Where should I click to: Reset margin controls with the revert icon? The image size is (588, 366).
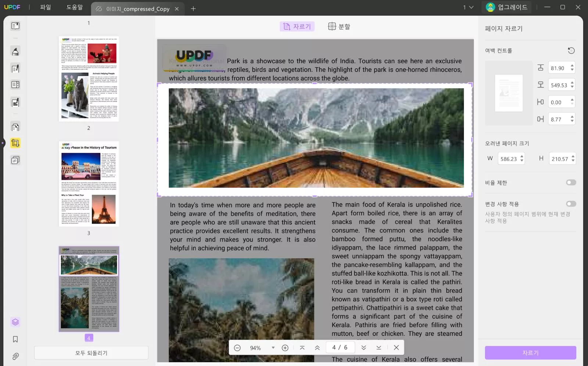click(571, 50)
